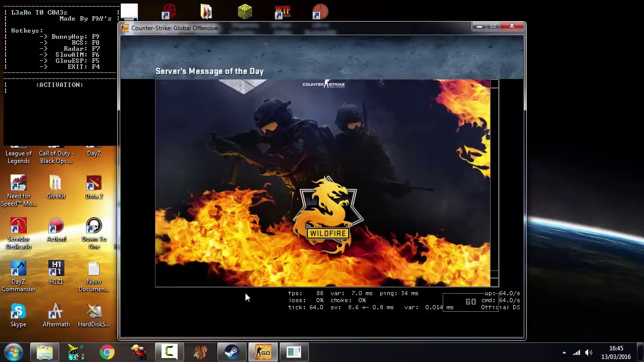Click the ":ACTIVATION:" label in console
The height and width of the screenshot is (362, 644).
(x=59, y=85)
